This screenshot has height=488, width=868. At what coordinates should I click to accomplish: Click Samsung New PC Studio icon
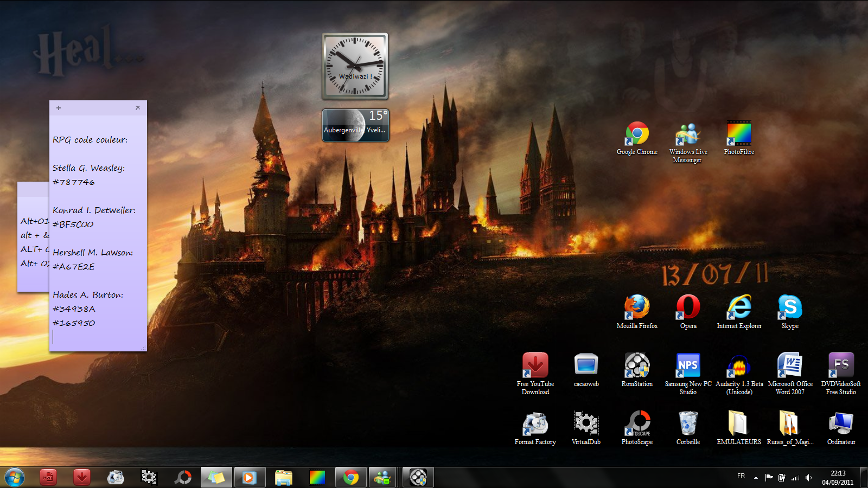tap(688, 374)
